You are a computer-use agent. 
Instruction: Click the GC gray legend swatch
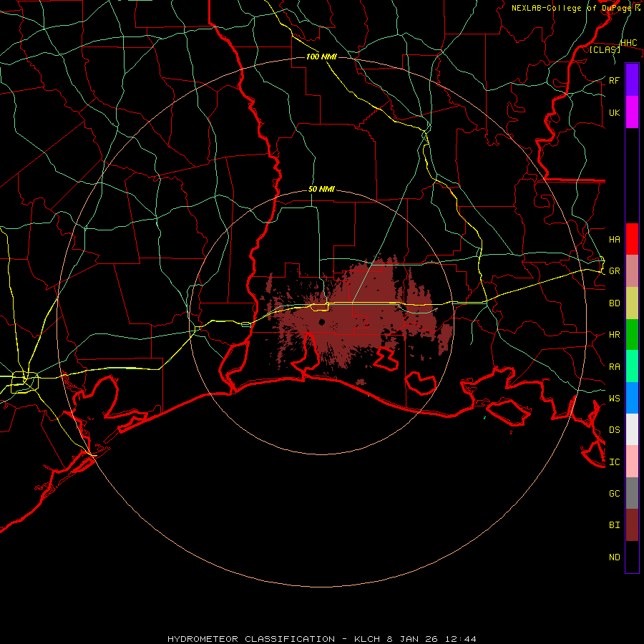pos(632,493)
